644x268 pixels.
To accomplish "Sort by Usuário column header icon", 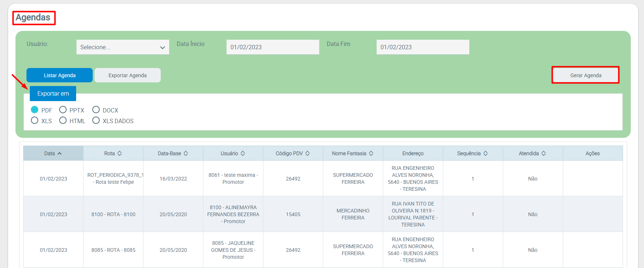I will tap(243, 153).
